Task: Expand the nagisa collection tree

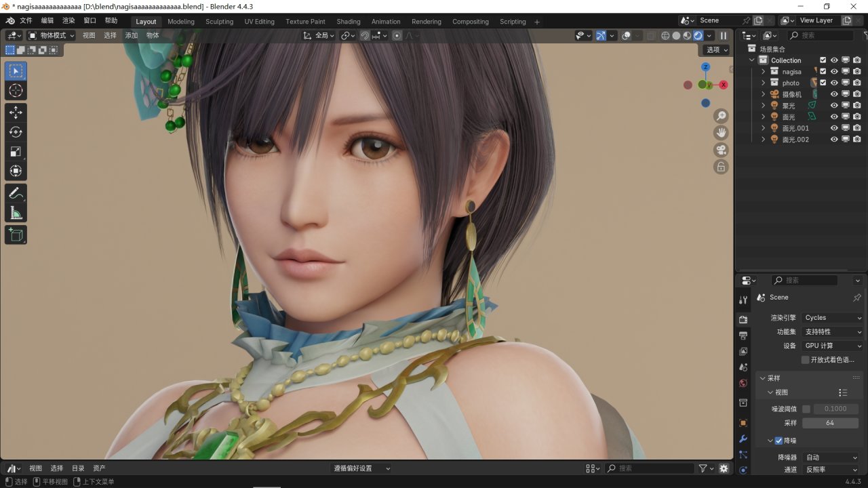Action: (763, 71)
